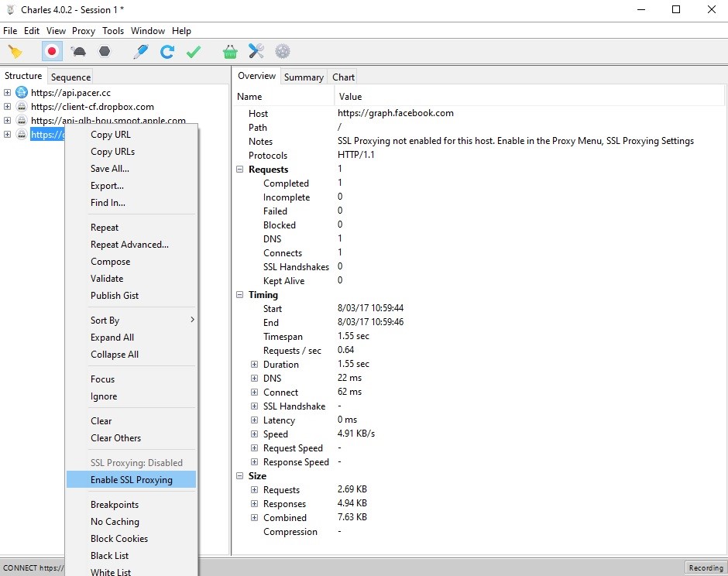Click the broom clear session icon
This screenshot has height=576, width=728.
[x=15, y=52]
